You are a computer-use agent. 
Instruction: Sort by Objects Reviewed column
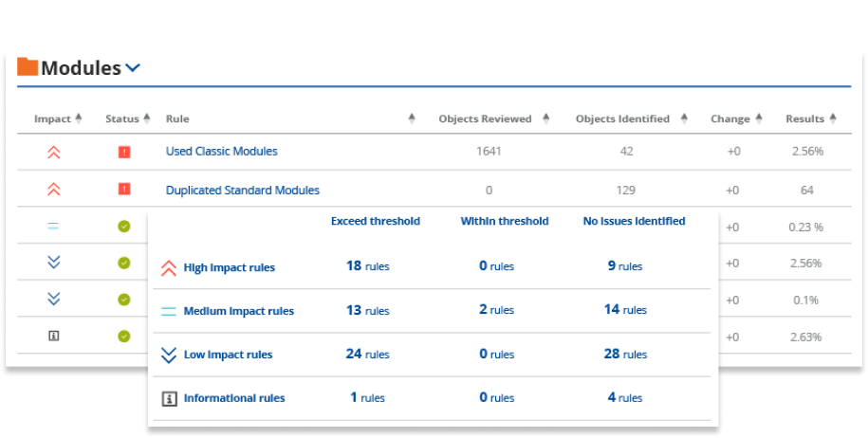(545, 119)
